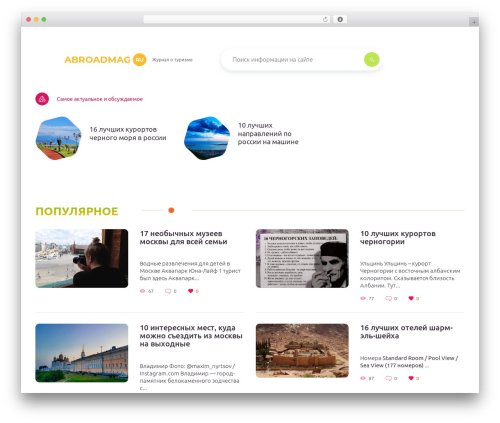Open '10 лучших направлений по россии' link

click(x=268, y=134)
